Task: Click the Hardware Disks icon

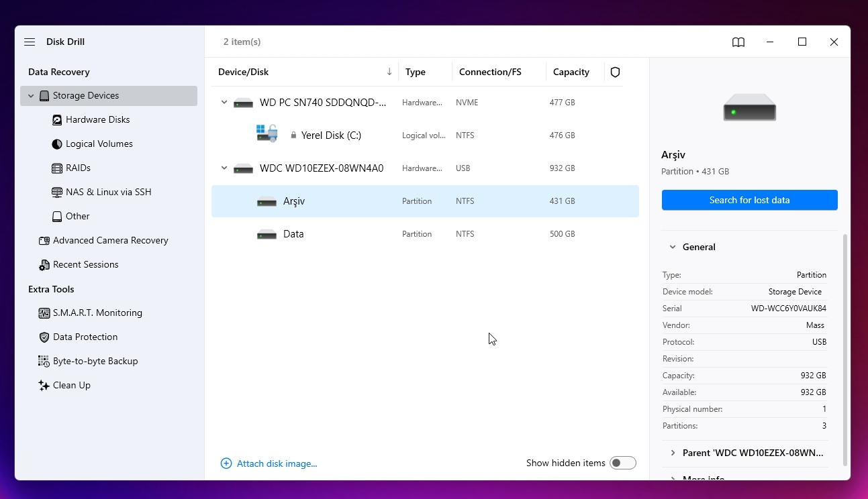Action: (57, 120)
